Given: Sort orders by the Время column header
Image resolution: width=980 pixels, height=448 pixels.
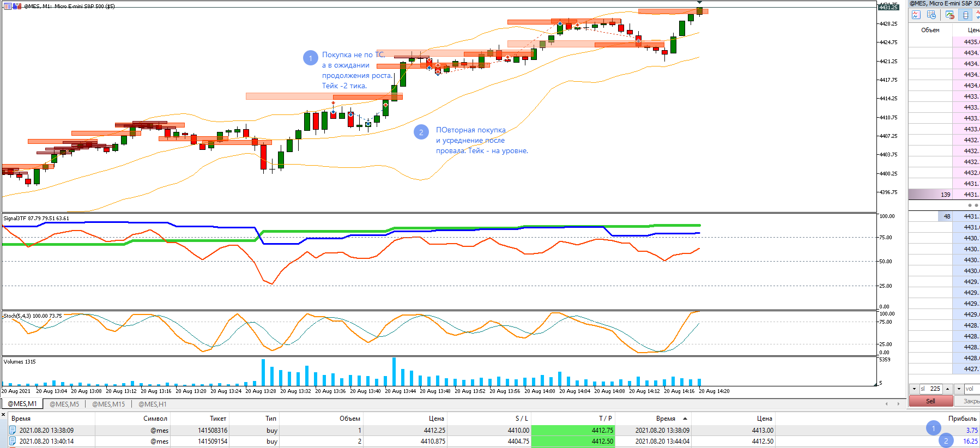Looking at the screenshot, I should (21, 419).
